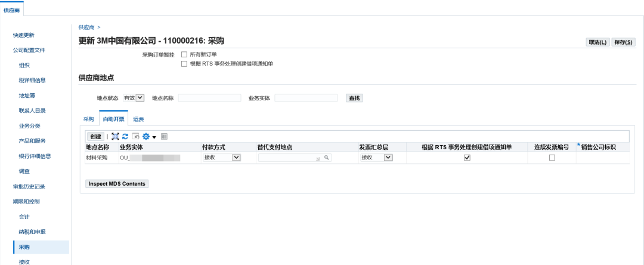Image resolution: width=644 pixels, height=265 pixels.
Task: Open 快速更新 in sidebar
Action: (23, 35)
